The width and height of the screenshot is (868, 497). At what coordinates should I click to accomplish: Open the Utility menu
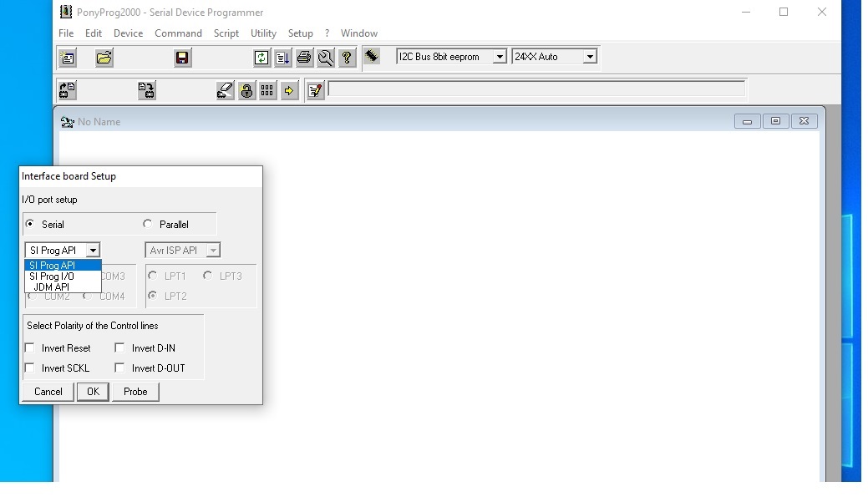(263, 33)
